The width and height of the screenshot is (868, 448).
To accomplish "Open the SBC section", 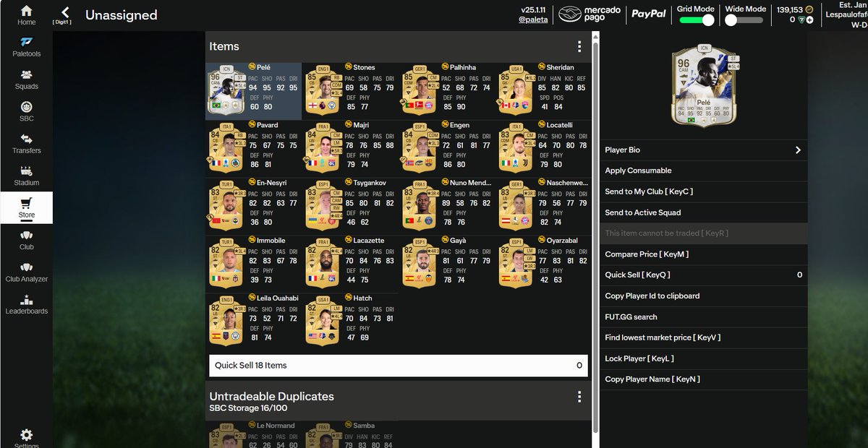I will tap(26, 111).
